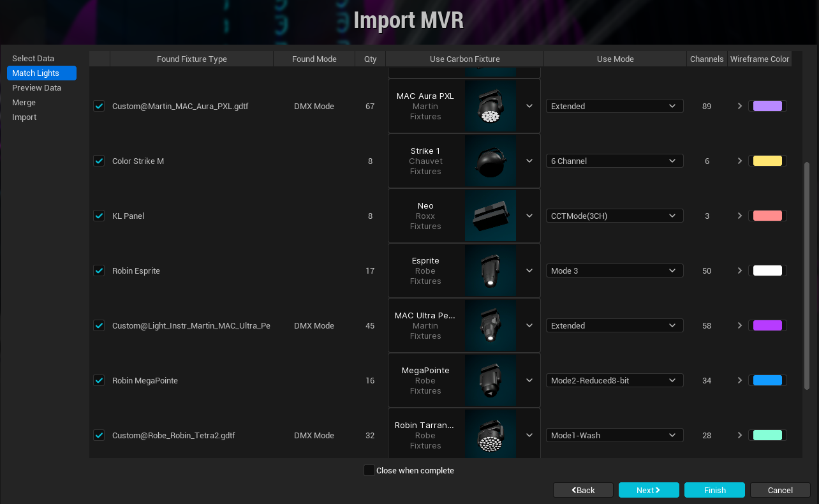819x504 pixels.
Task: Open the Extended mode dropdown for MAC Ultra Performance
Action: pos(614,325)
